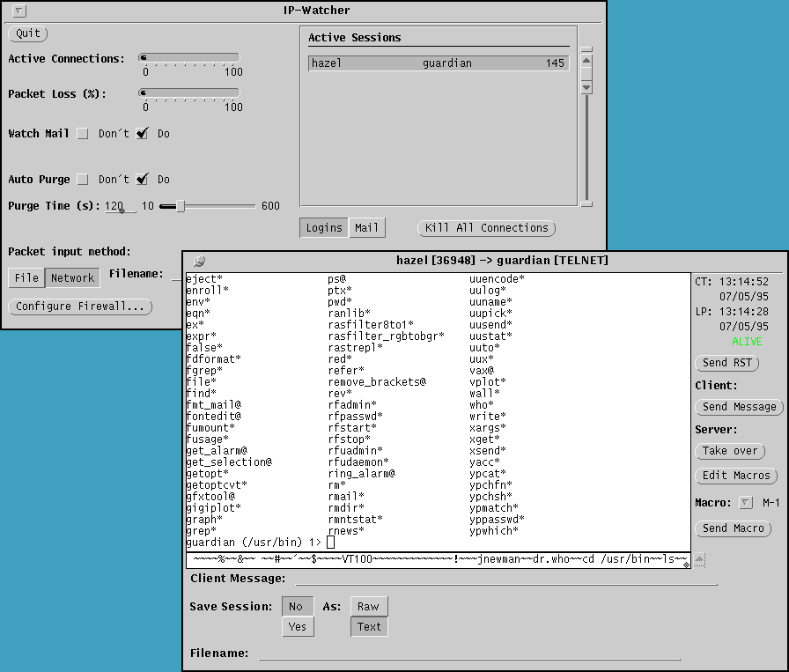Click 'fdformat*' in terminal listing
The image size is (789, 672).
point(213,359)
